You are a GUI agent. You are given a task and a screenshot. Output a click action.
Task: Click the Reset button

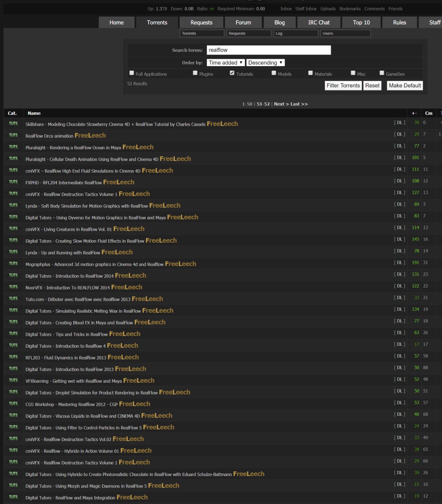(x=372, y=85)
